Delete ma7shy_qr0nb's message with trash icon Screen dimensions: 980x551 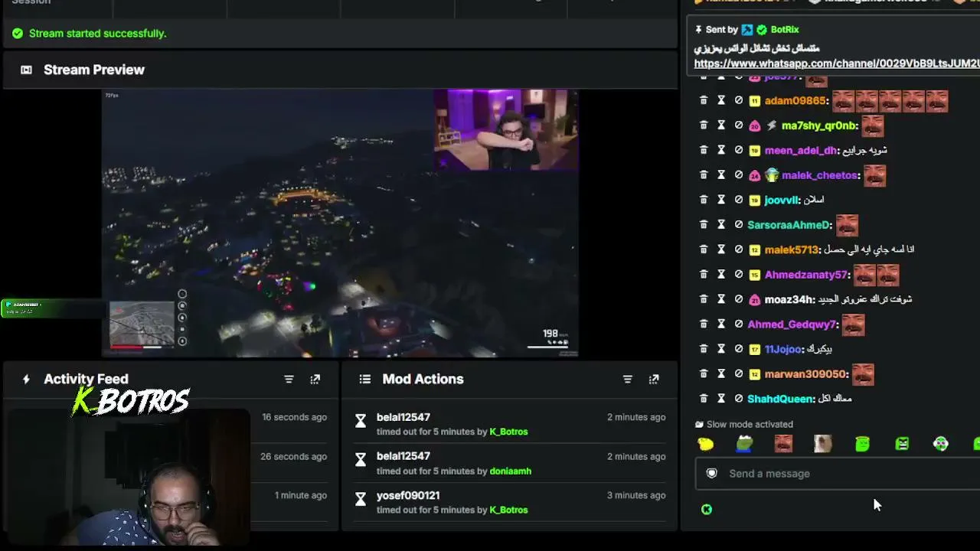click(x=704, y=126)
